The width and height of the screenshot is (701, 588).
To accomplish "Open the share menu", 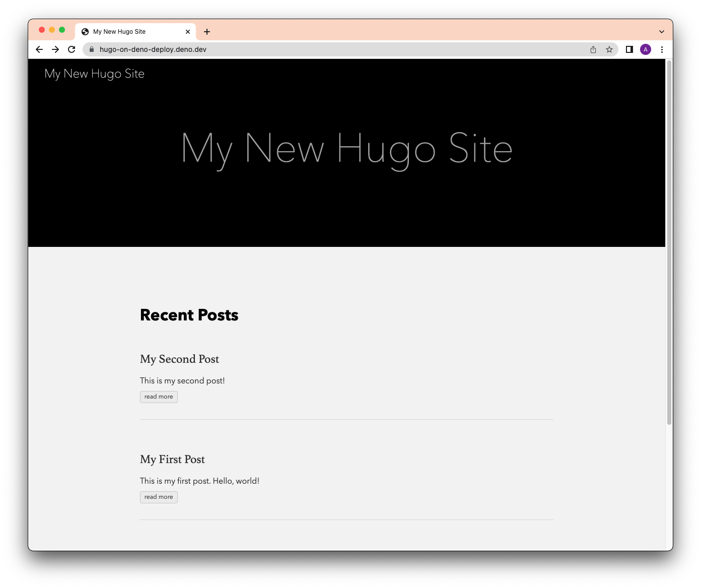I will (x=593, y=49).
